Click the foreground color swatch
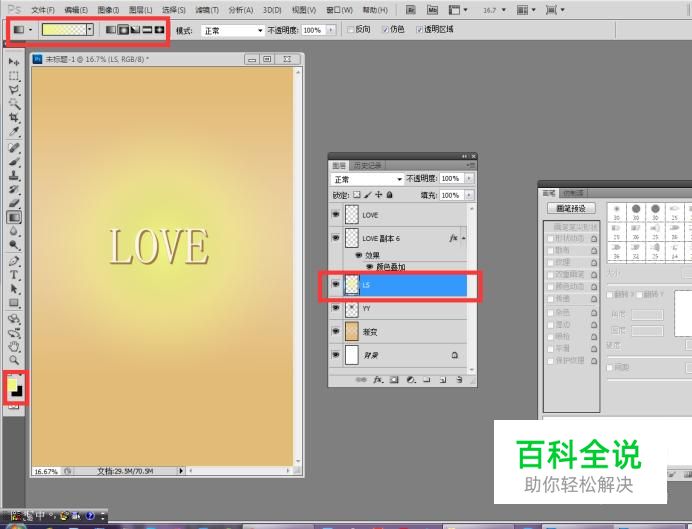This screenshot has height=529, width=692. point(11,383)
